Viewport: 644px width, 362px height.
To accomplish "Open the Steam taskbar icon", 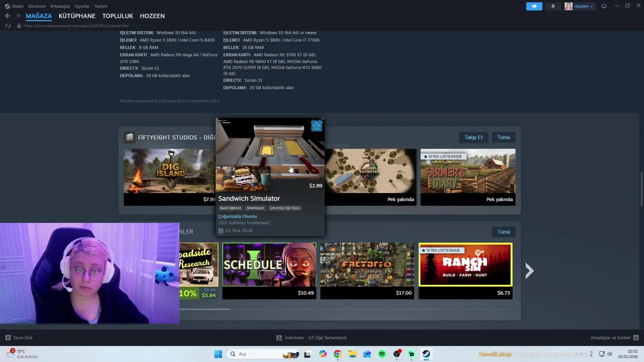I will [x=426, y=354].
